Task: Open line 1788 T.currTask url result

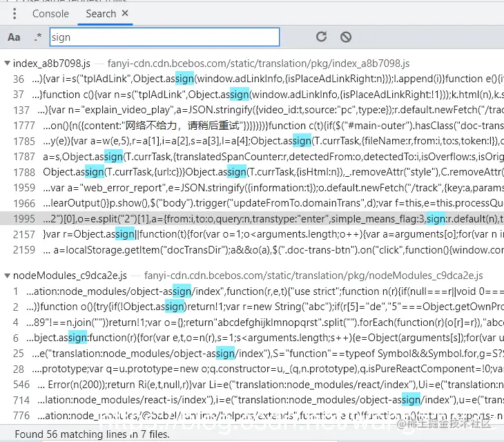Action: (252, 172)
